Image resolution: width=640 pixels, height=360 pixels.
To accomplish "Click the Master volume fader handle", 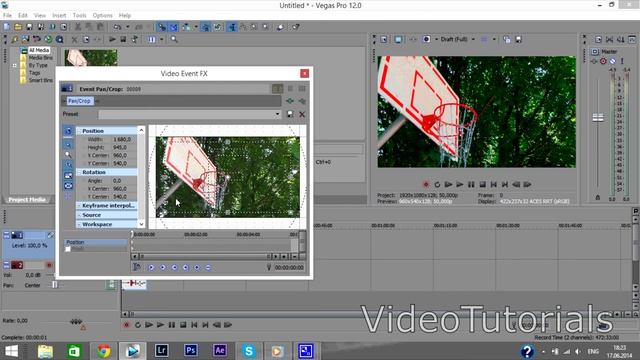I will coord(598,118).
